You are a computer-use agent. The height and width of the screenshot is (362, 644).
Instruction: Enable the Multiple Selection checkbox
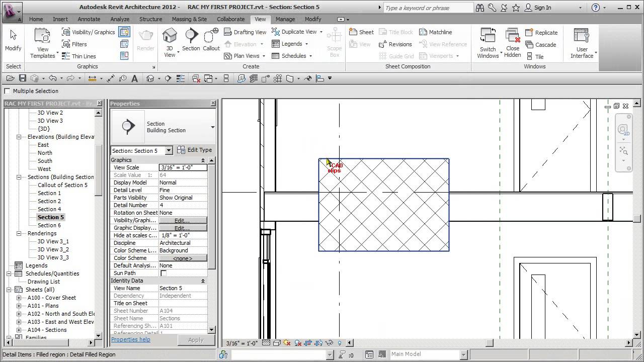coord(8,91)
